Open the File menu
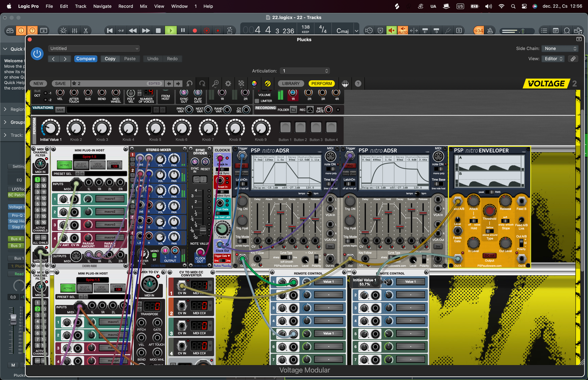Screen dimensions: 588x380 pos(49,6)
